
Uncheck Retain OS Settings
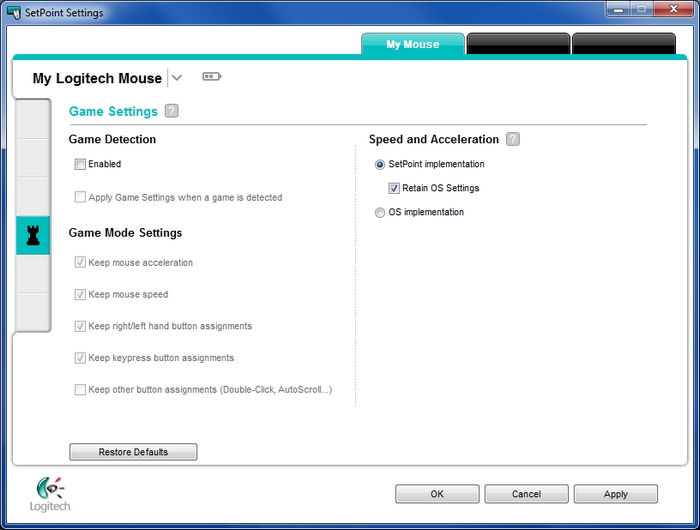(394, 188)
